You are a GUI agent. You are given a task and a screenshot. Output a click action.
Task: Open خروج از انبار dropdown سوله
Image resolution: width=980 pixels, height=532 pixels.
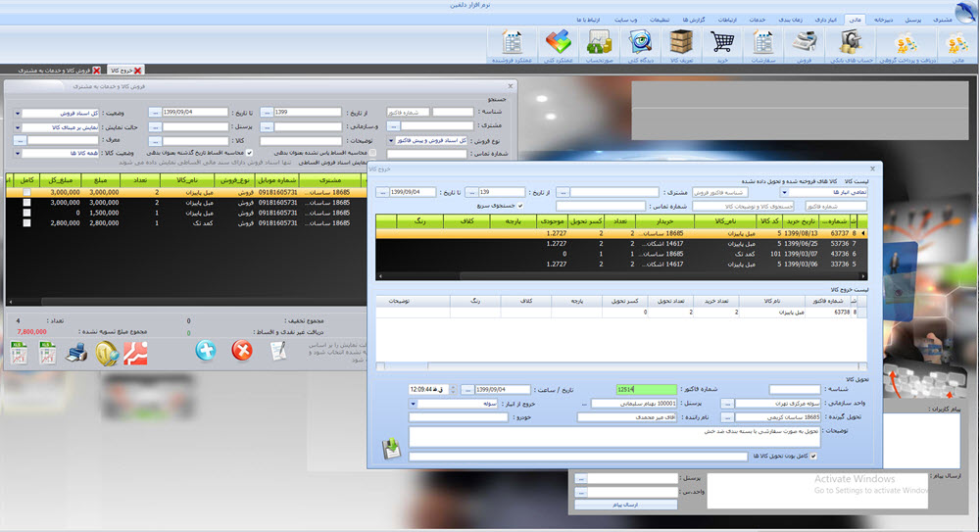[x=414, y=404]
